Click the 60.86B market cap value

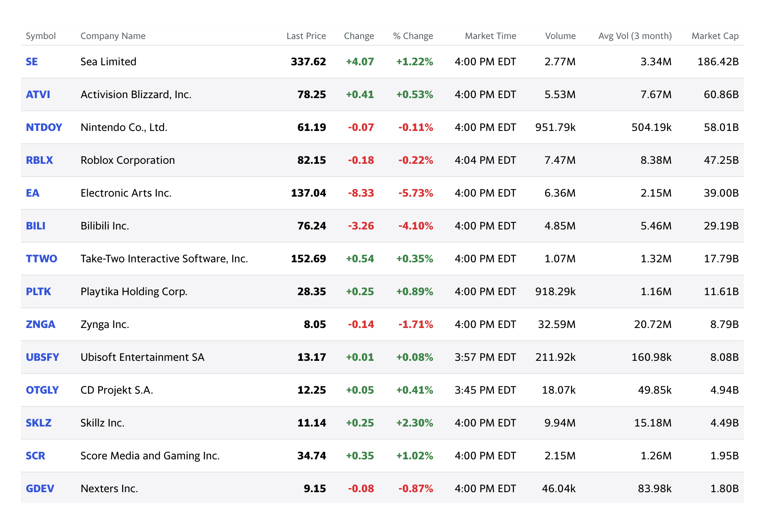(721, 94)
